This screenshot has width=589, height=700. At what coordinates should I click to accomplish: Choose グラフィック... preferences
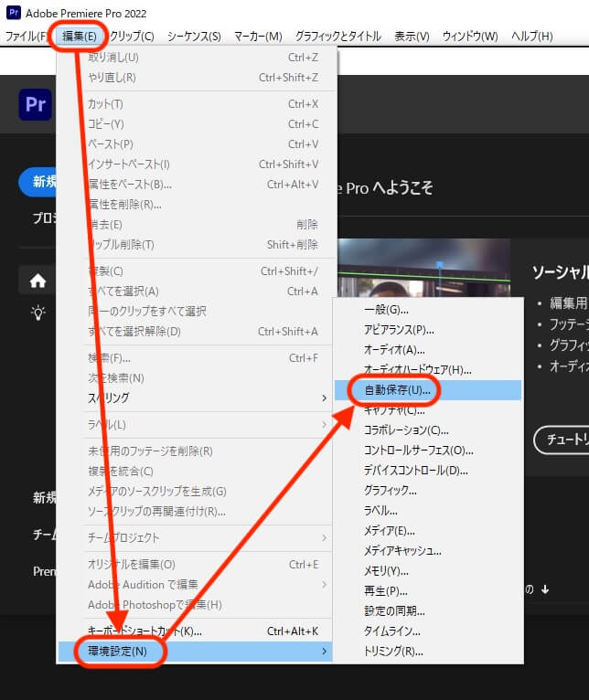428,491
